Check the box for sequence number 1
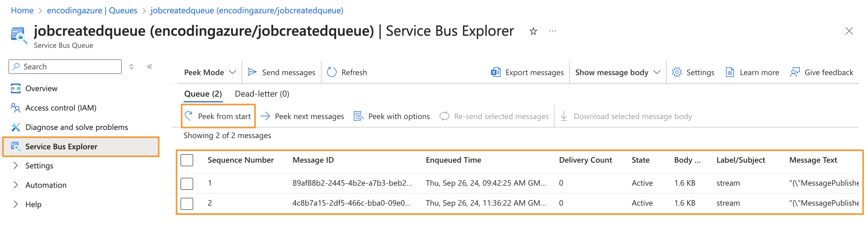The height and width of the screenshot is (232, 868). coord(187,184)
